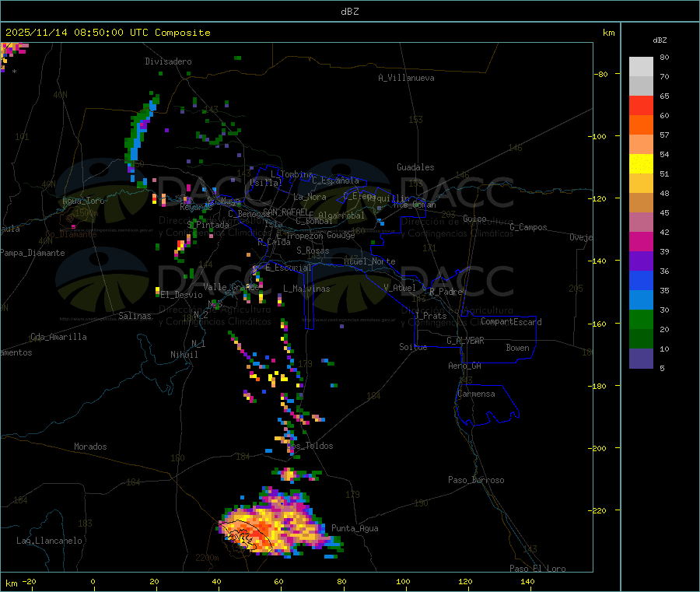Select the km unit label at top right
Image resolution: width=700 pixels, height=592 pixels.
point(608,33)
